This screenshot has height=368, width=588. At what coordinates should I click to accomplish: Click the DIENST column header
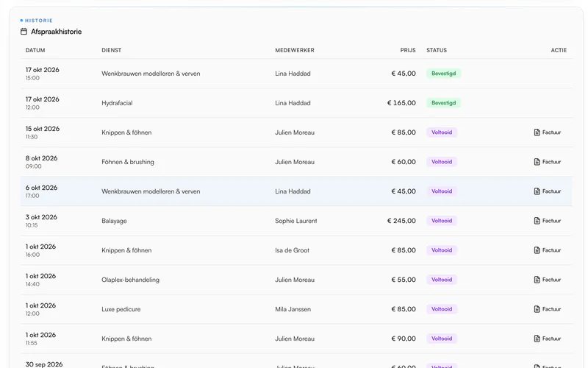click(112, 50)
